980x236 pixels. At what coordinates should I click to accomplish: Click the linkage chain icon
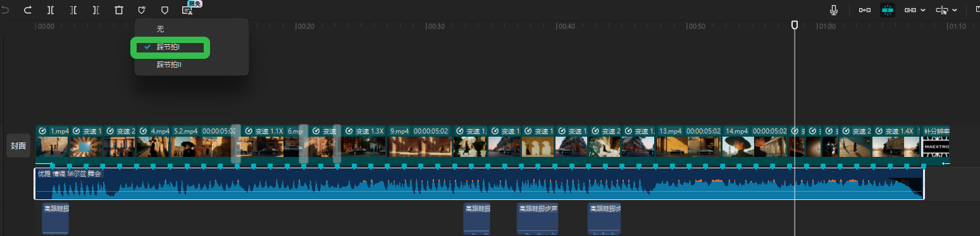pos(911,10)
